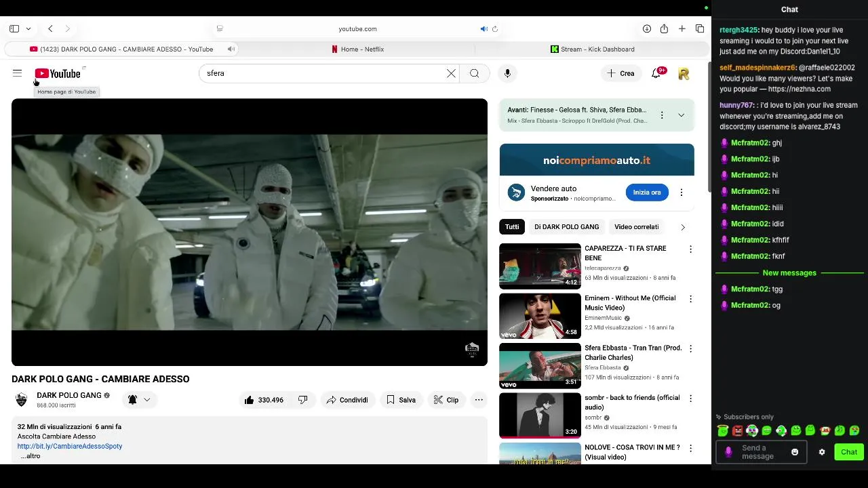Dislike the video with thumbs down
The height and width of the screenshot is (488, 868).
[x=303, y=400]
